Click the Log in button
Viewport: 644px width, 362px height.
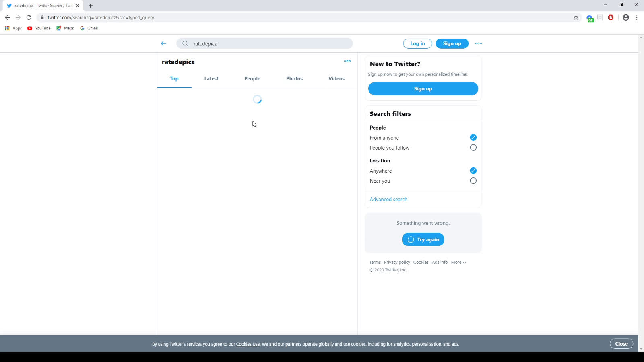417,43
